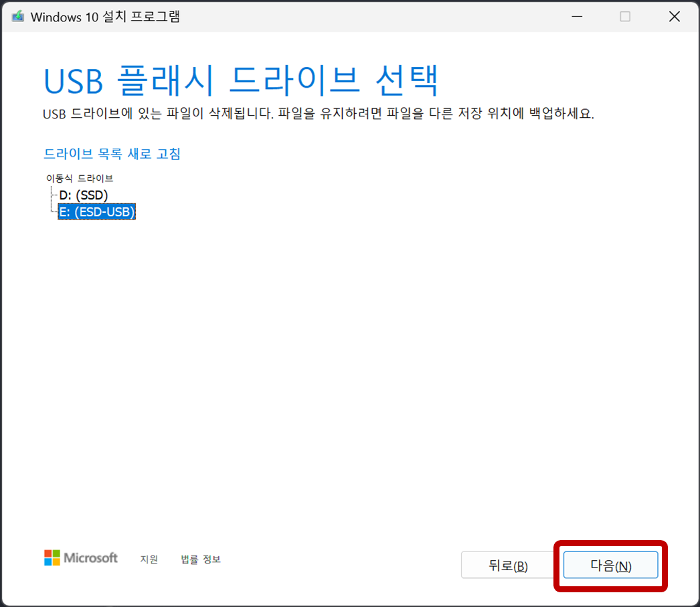Screen dimensions: 700x607
Task: Select the D: (SSD) drive
Action: tap(84, 195)
